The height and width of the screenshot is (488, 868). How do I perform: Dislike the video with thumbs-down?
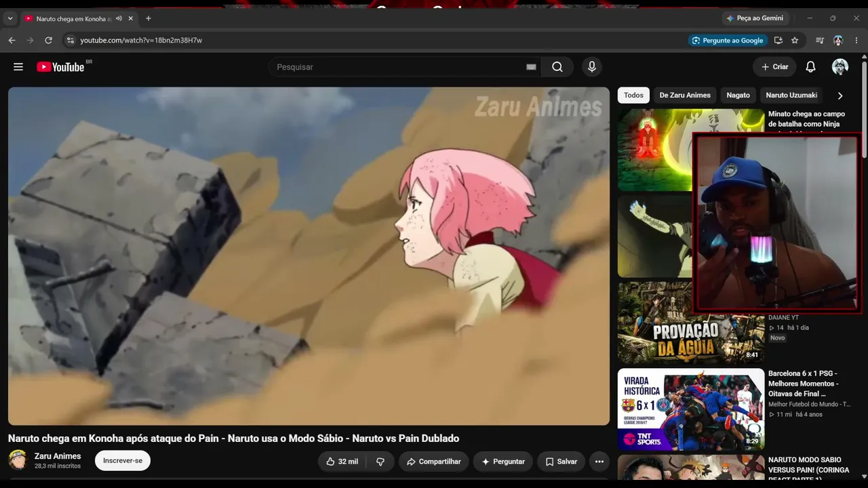coord(380,462)
